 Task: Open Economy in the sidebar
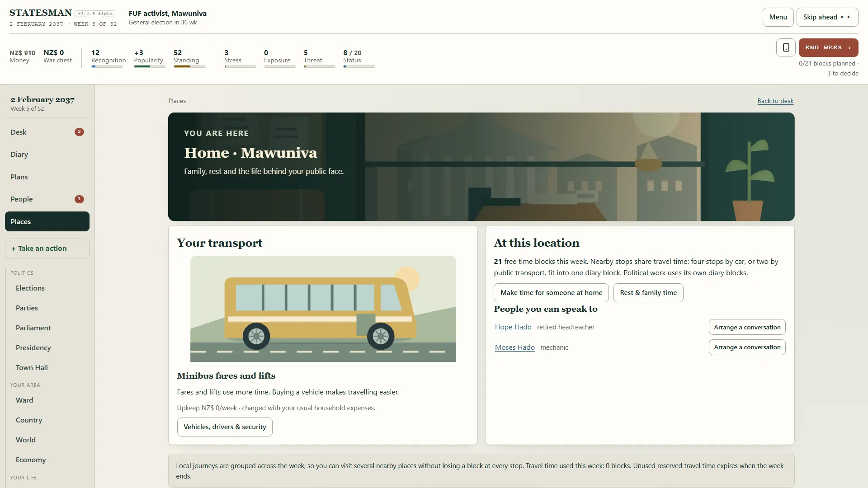(x=31, y=460)
